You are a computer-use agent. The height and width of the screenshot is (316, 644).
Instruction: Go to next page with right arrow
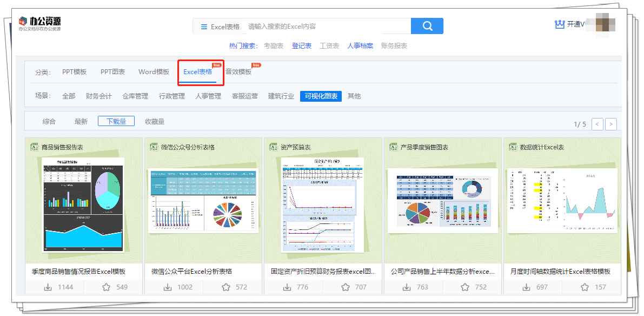tap(610, 124)
